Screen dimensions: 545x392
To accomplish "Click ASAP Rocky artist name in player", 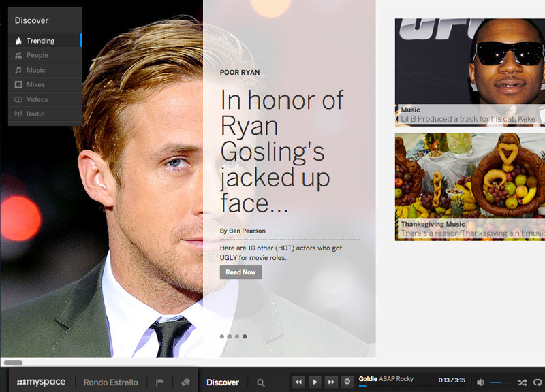I will (x=396, y=379).
